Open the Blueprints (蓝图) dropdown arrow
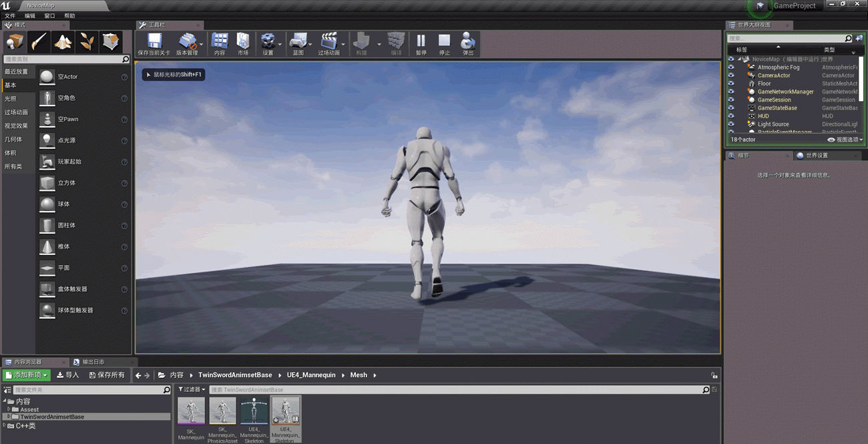 [310, 45]
